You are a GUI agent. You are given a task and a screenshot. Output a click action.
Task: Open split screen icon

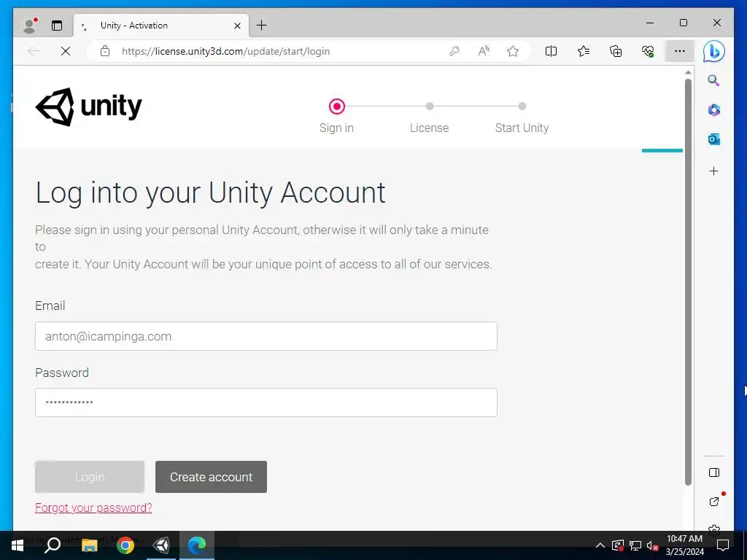coord(551,51)
